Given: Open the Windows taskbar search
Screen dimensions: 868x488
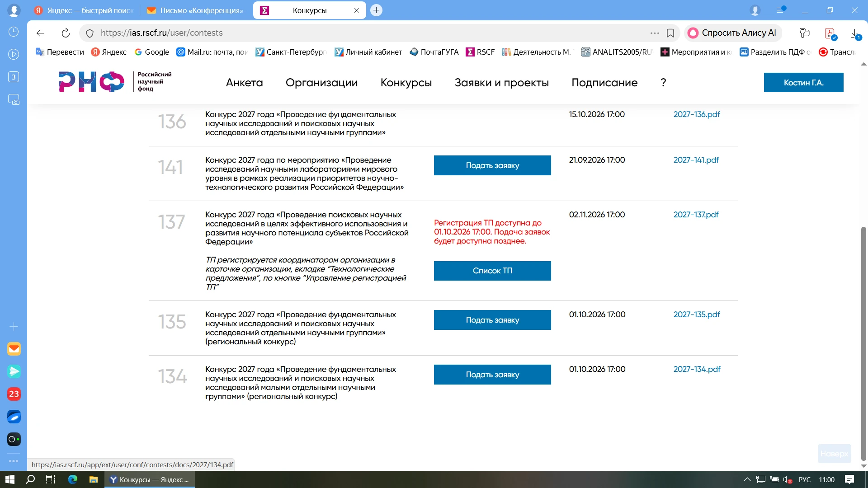Looking at the screenshot, I should tap(30, 479).
